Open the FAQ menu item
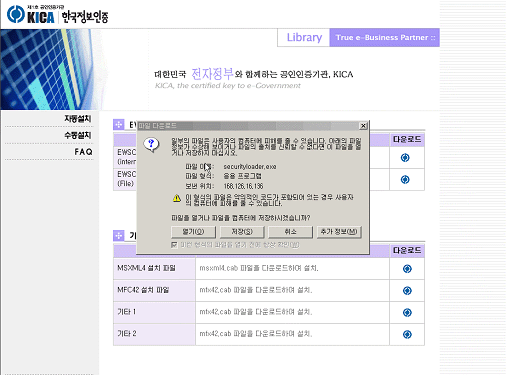The width and height of the screenshot is (506, 375). 83,152
